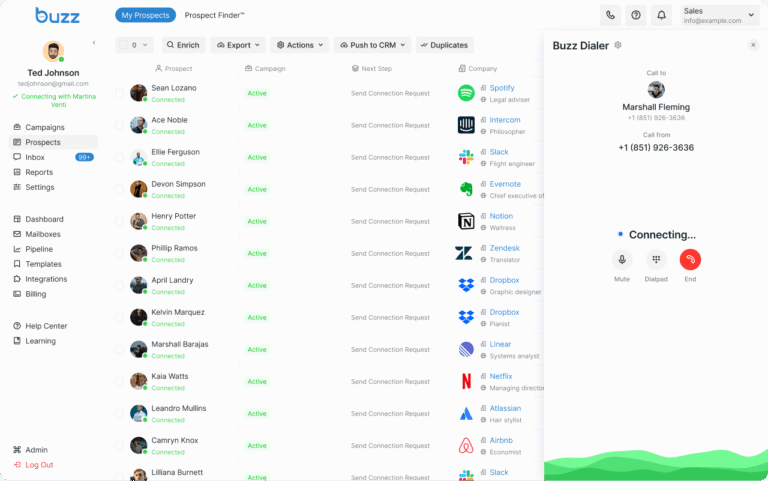This screenshot has height=481, width=768.
Task: Open the Actions dropdown menu
Action: (299, 45)
